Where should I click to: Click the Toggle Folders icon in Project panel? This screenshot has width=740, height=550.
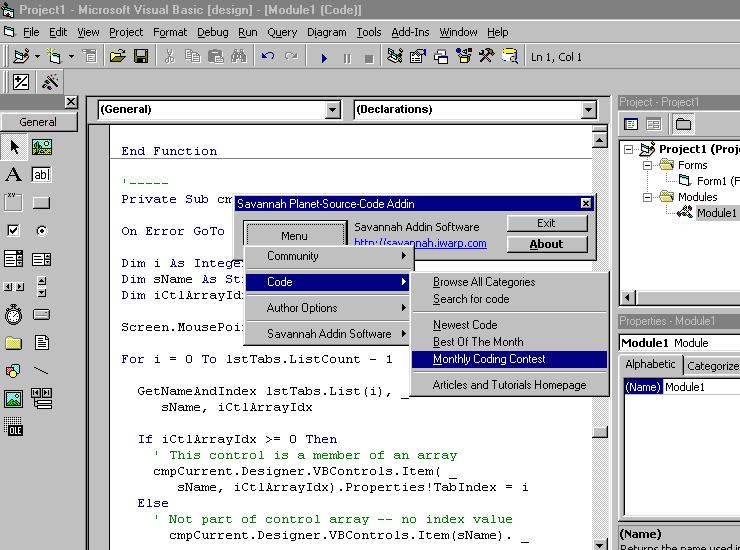click(x=684, y=124)
